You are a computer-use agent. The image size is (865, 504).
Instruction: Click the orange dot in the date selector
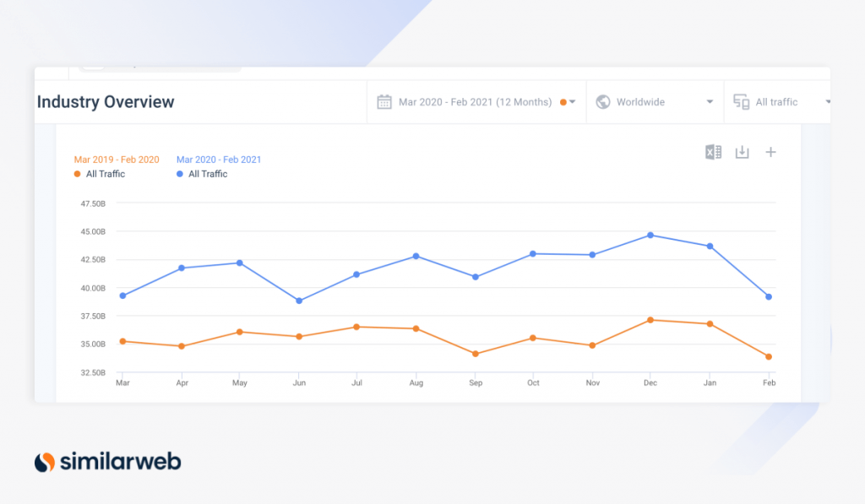point(563,101)
